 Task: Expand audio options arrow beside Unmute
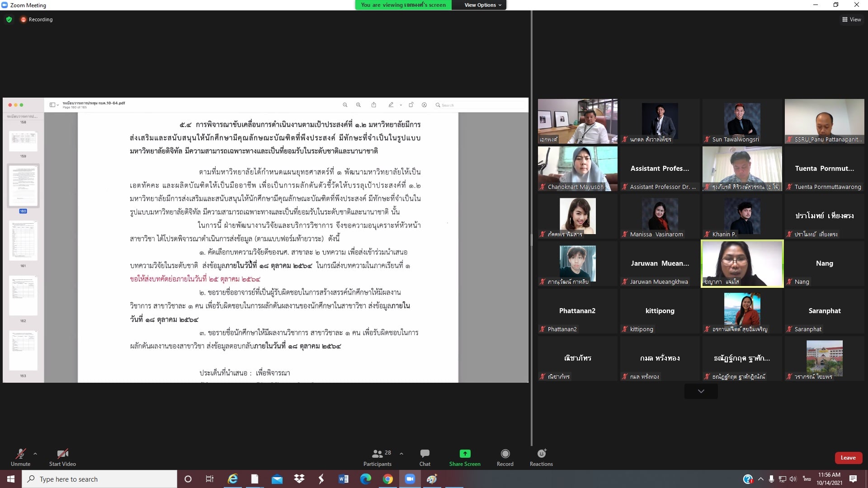[x=35, y=454]
